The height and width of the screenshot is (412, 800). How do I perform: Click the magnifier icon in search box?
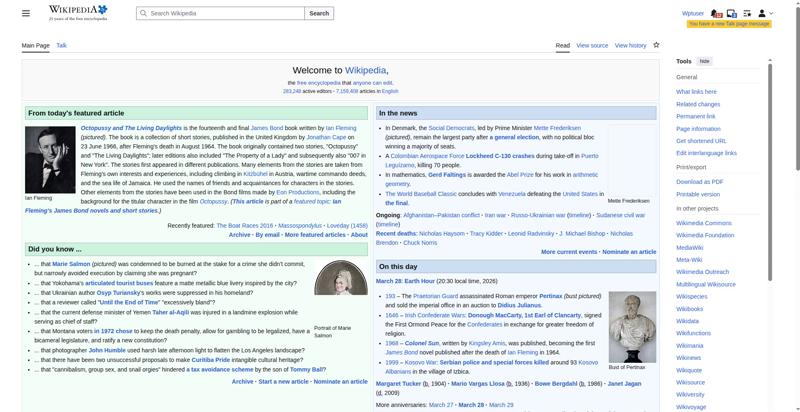click(x=143, y=13)
